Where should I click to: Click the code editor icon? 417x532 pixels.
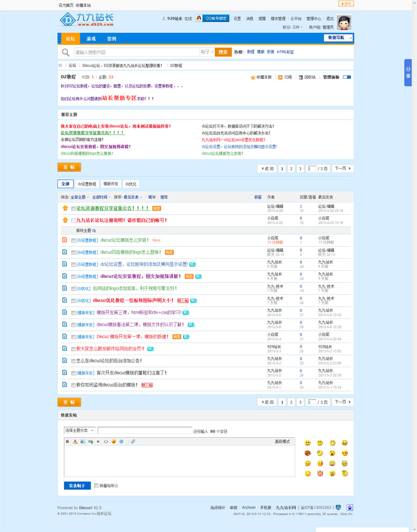click(106, 441)
